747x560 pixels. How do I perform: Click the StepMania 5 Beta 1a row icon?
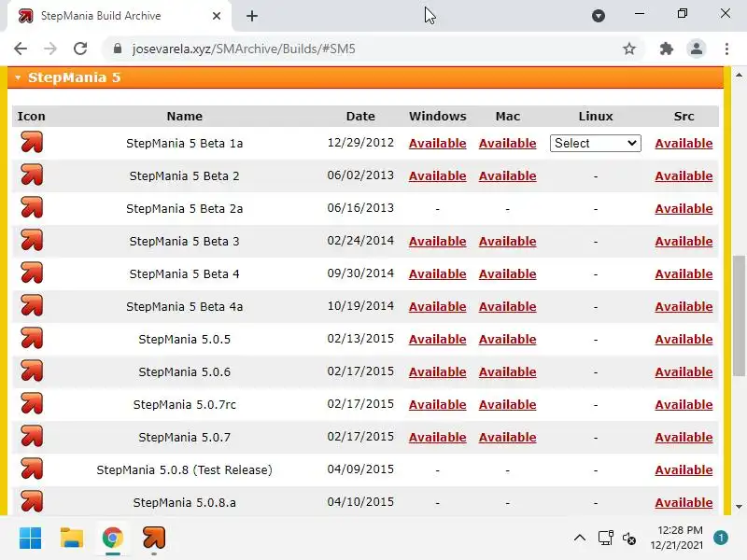coord(32,142)
